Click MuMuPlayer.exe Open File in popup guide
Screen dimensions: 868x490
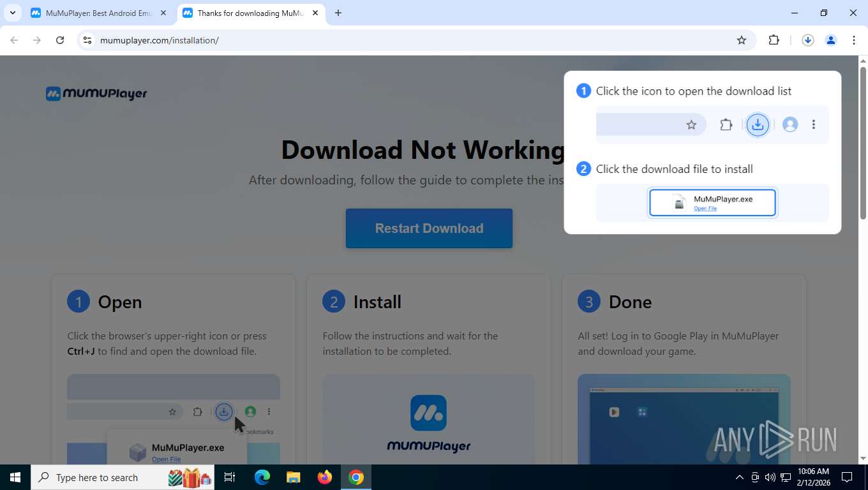pyautogui.click(x=712, y=203)
